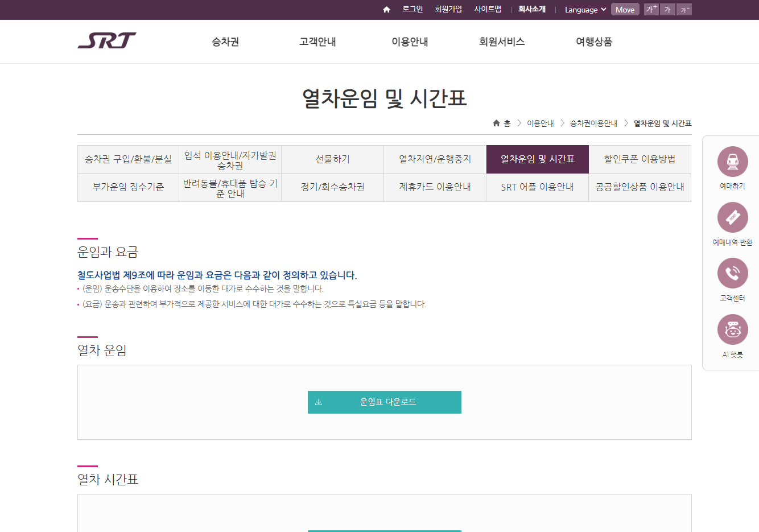Open the 이용안내 main menu
759x532 pixels.
point(410,42)
